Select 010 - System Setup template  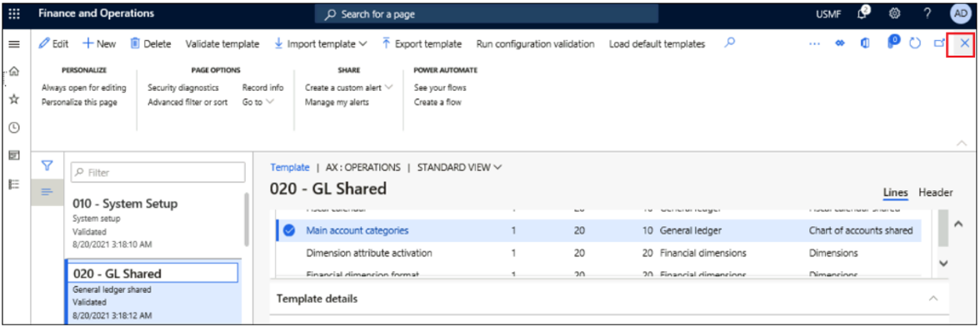pos(153,224)
